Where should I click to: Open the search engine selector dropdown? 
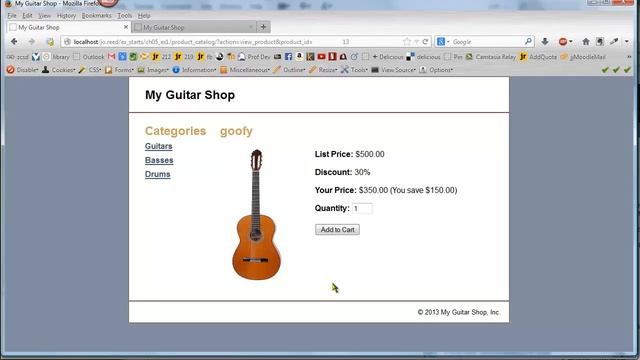pyautogui.click(x=443, y=42)
